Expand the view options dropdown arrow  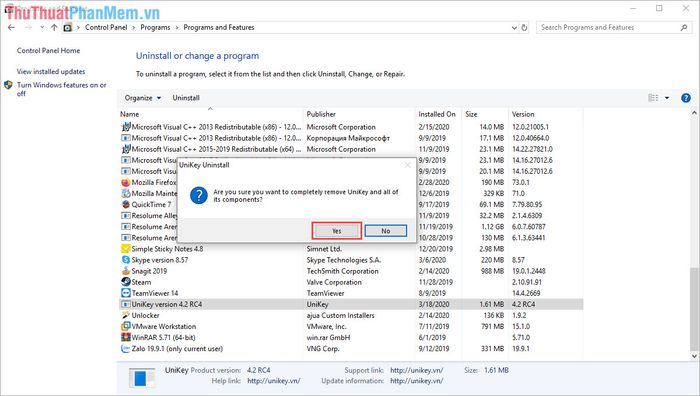click(x=667, y=98)
